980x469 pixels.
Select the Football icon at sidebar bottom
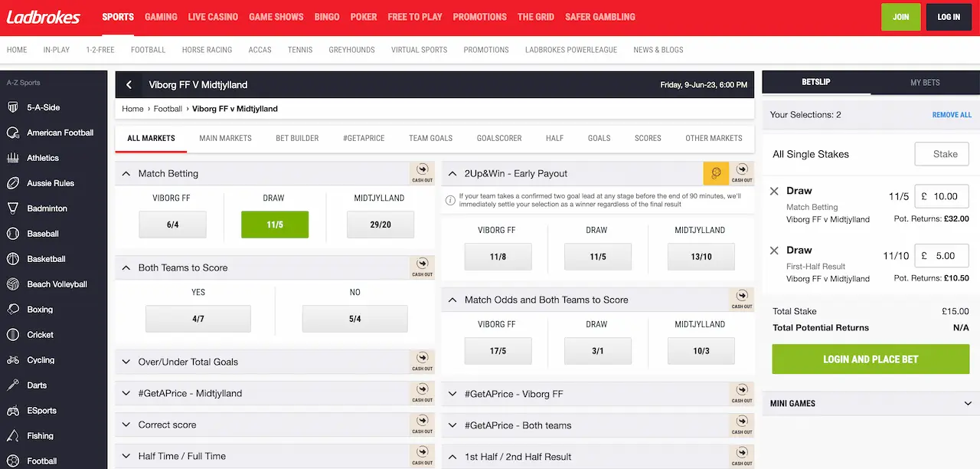pos(13,461)
